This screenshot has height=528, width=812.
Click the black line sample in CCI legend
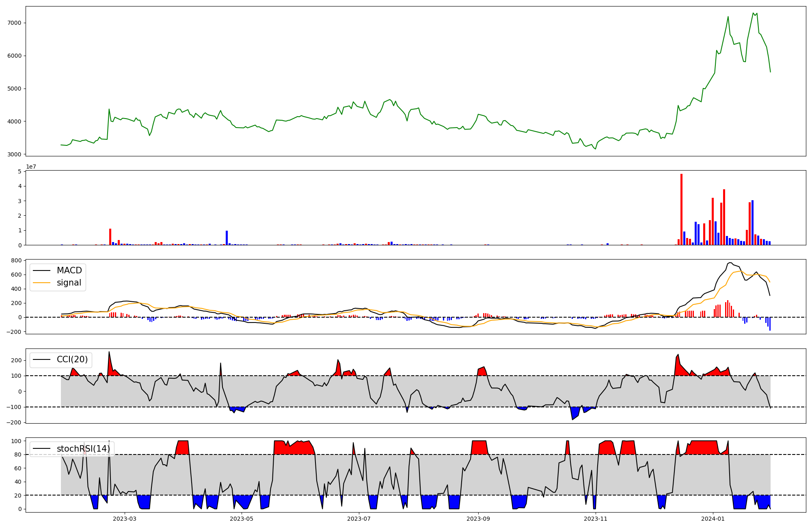42,360
